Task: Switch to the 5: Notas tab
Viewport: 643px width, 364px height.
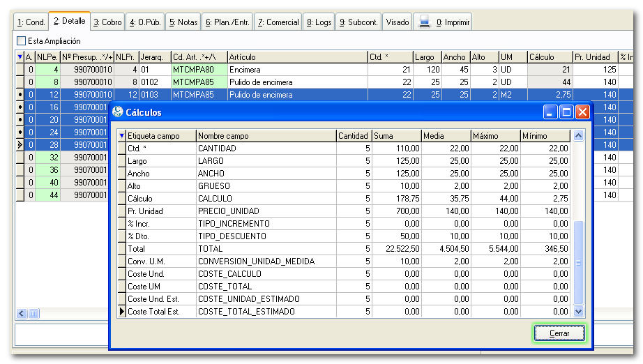Action: click(x=183, y=22)
